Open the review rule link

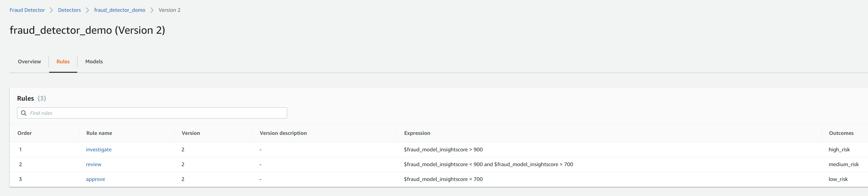[x=94, y=164]
